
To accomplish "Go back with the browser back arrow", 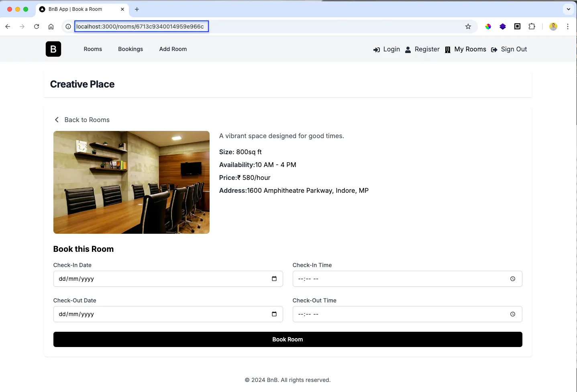I will click(8, 27).
